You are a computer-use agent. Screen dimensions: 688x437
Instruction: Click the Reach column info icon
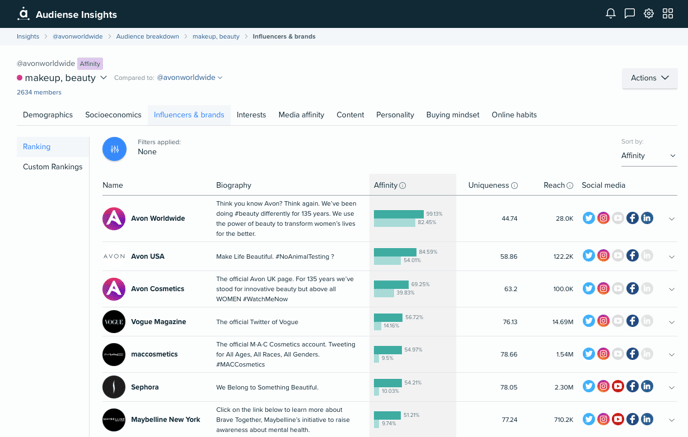570,186
